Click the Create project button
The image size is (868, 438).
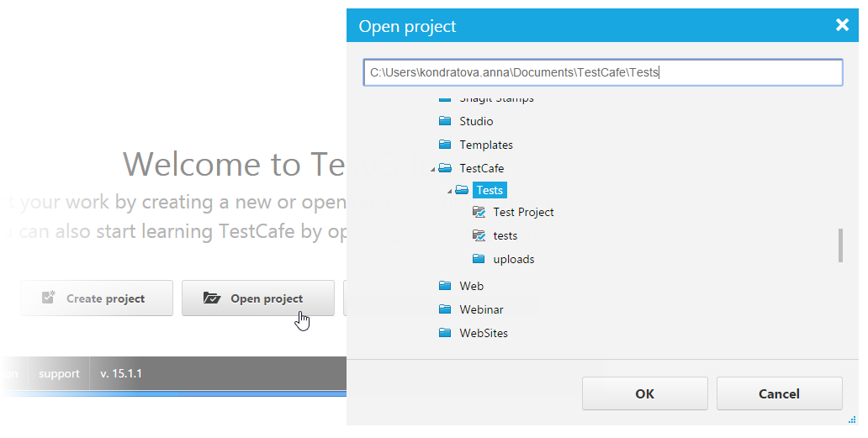pyautogui.click(x=97, y=298)
